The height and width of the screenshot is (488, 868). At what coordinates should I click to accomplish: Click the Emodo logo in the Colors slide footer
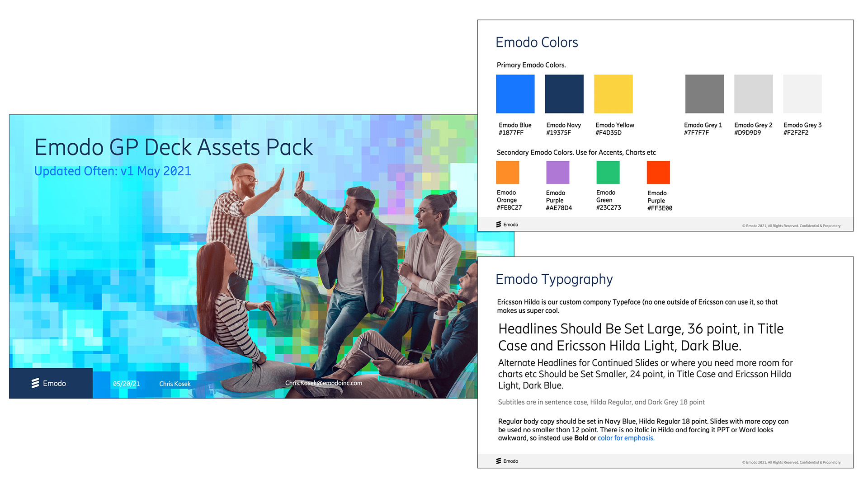507,225
